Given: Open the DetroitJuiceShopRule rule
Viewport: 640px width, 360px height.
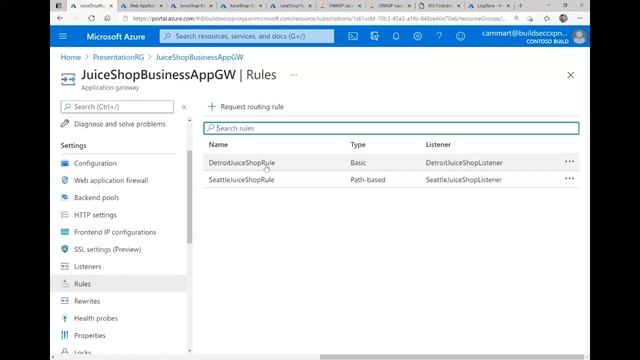Looking at the screenshot, I should pyautogui.click(x=242, y=162).
